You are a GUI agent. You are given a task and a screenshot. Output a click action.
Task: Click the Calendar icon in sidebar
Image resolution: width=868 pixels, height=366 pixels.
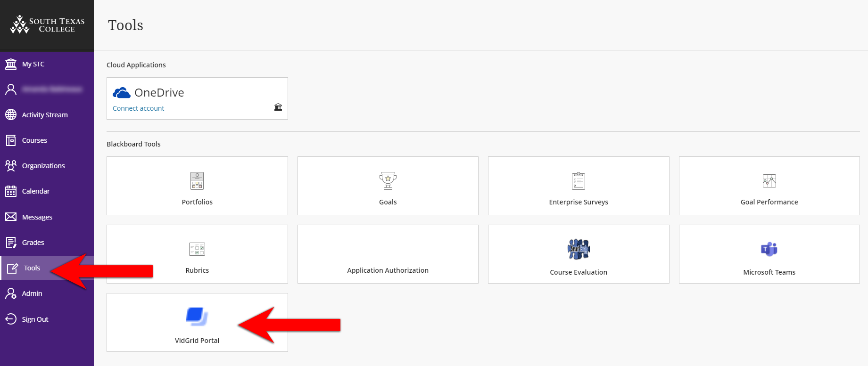click(x=11, y=191)
